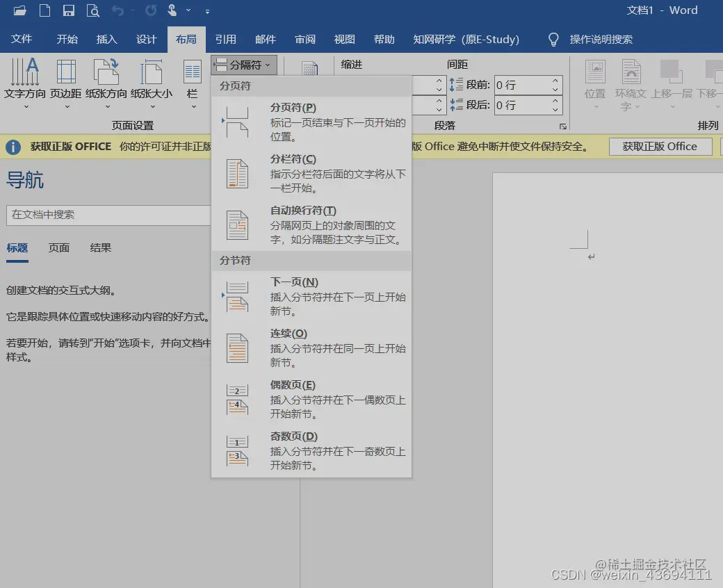Insert page break 分页符(P)
Viewport: 723px width, 588px height.
tap(311, 122)
